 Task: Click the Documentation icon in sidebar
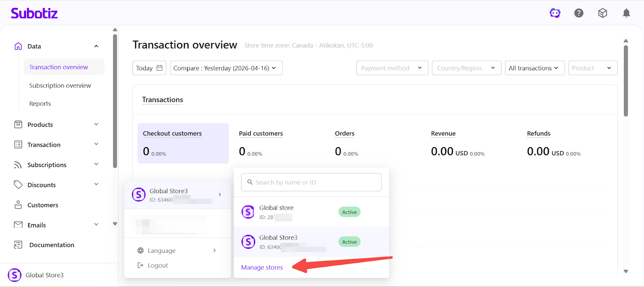pos(18,245)
